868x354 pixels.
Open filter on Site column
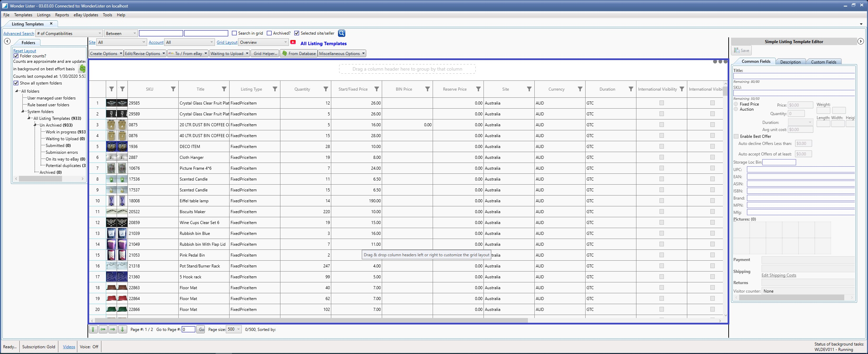point(529,89)
